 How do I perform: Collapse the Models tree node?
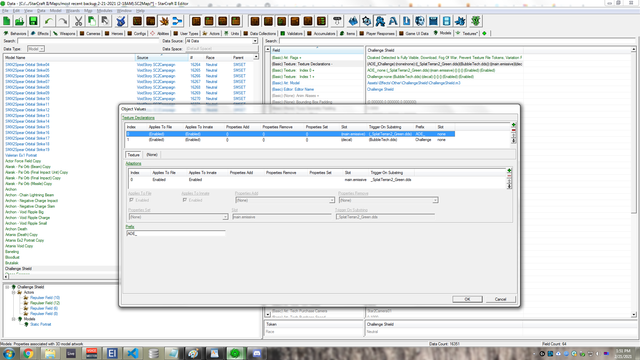(x=13, y=319)
